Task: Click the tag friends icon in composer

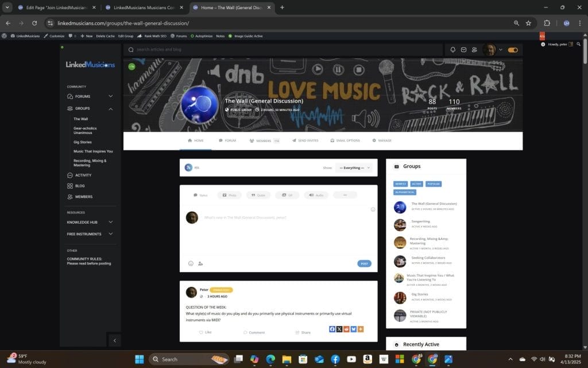Action: (200, 263)
